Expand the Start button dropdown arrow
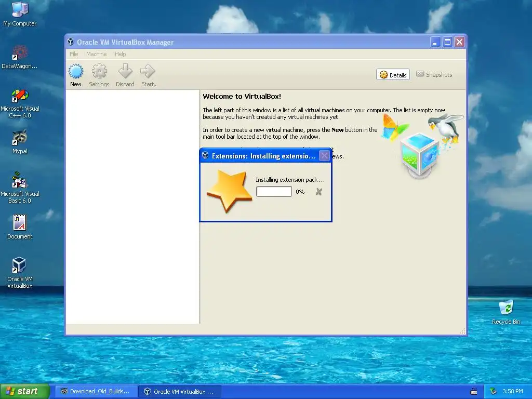Screen dimensions: 532x399 coord(155,85)
